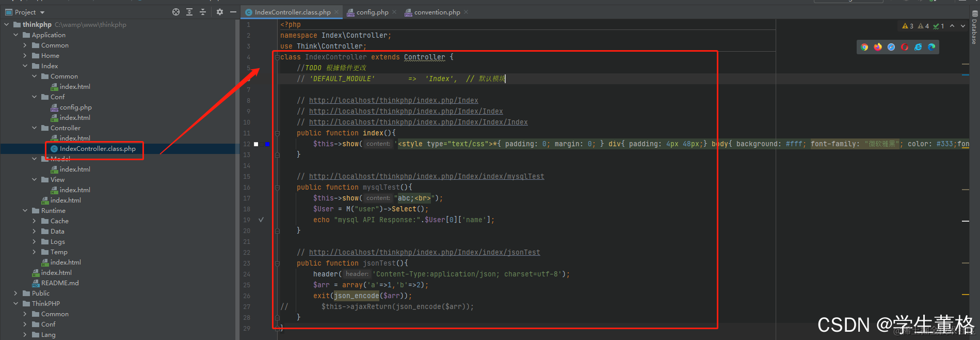This screenshot has width=980, height=340.
Task: Expand the Temp folder
Action: [34, 252]
